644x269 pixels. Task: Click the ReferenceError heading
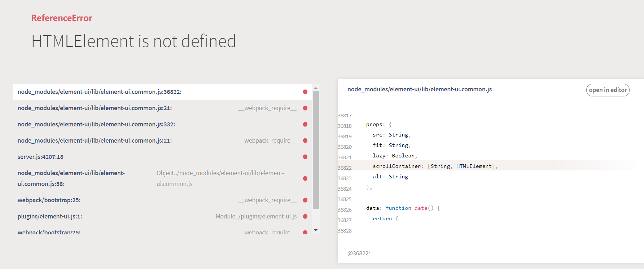62,18
